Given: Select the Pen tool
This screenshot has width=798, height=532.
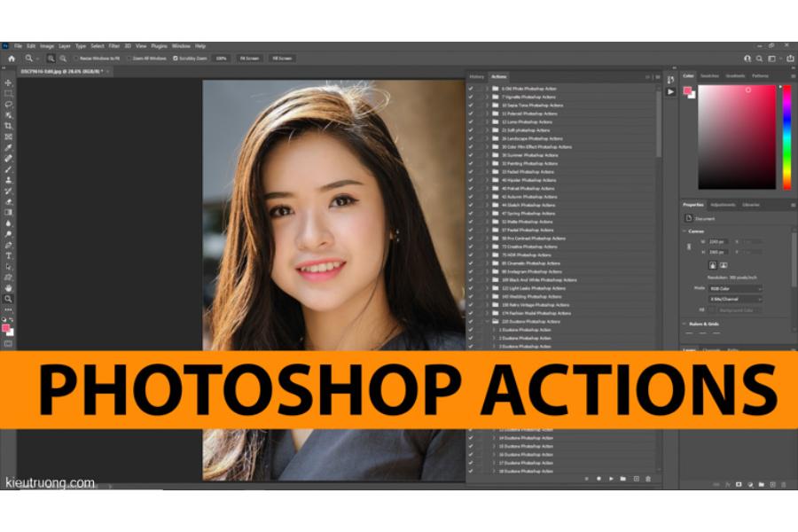Looking at the screenshot, I should click(8, 245).
